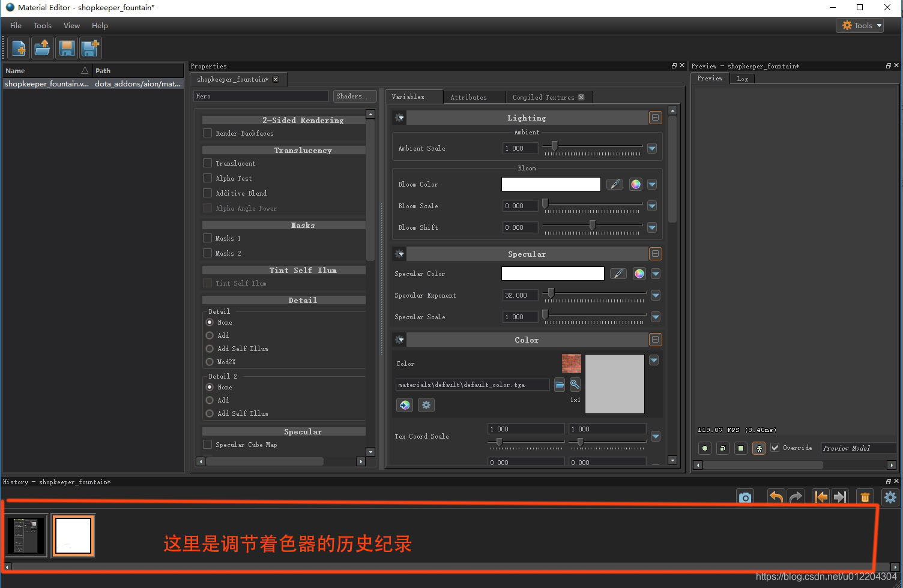Delete history entry with the trash icon
This screenshot has height=588, width=903.
pos(865,497)
